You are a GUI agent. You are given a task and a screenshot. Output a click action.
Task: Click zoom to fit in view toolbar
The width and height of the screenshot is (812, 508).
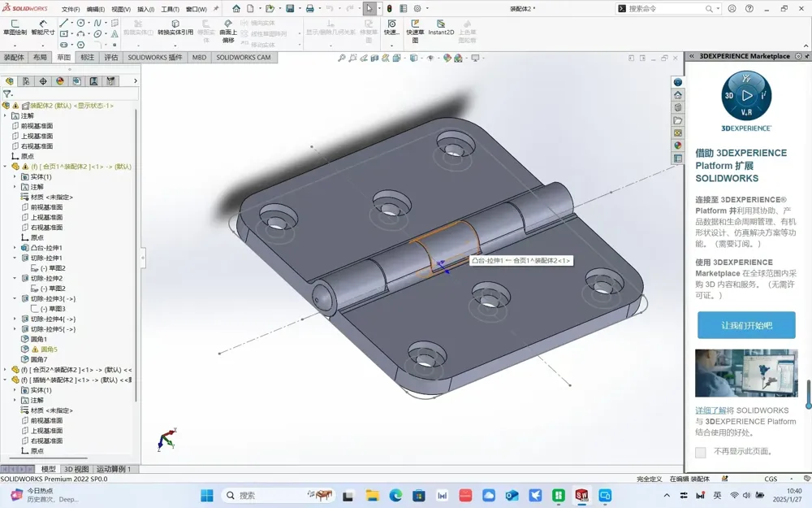click(341, 58)
